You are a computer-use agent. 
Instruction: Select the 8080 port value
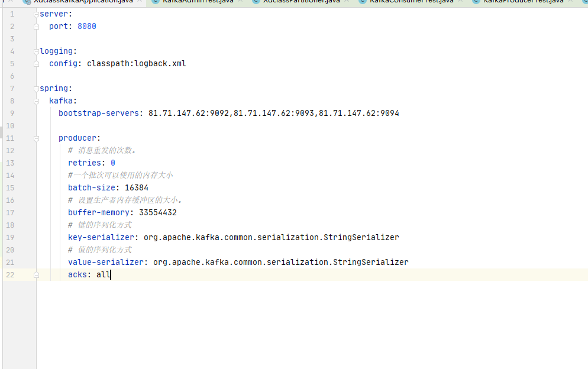86,26
